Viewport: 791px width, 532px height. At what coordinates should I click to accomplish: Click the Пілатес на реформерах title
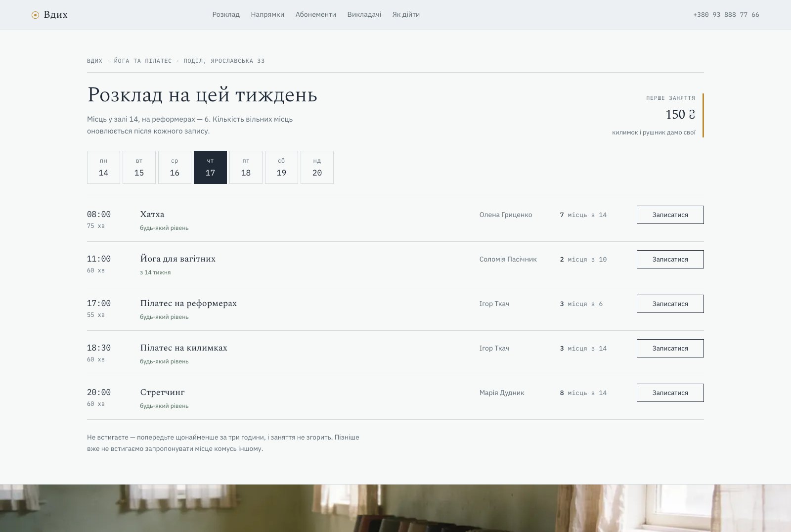(x=188, y=303)
